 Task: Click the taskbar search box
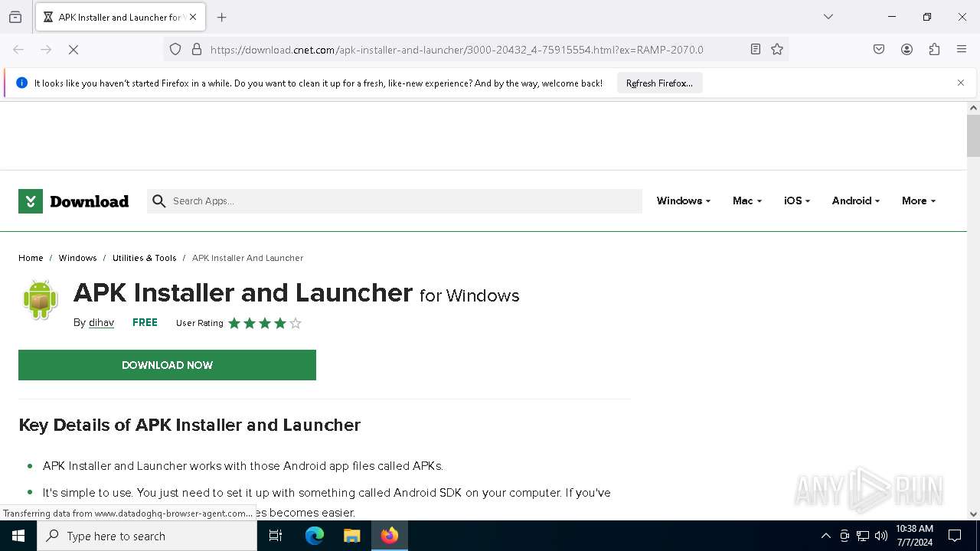[x=147, y=536]
